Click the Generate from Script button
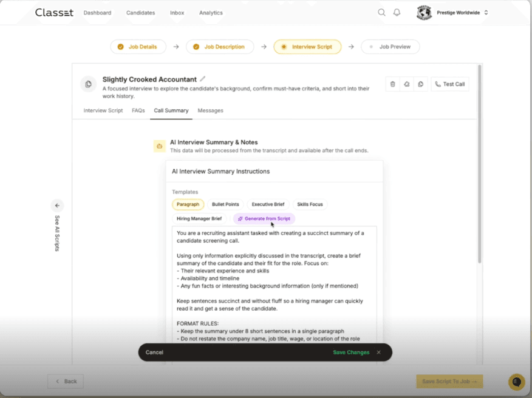 click(264, 218)
